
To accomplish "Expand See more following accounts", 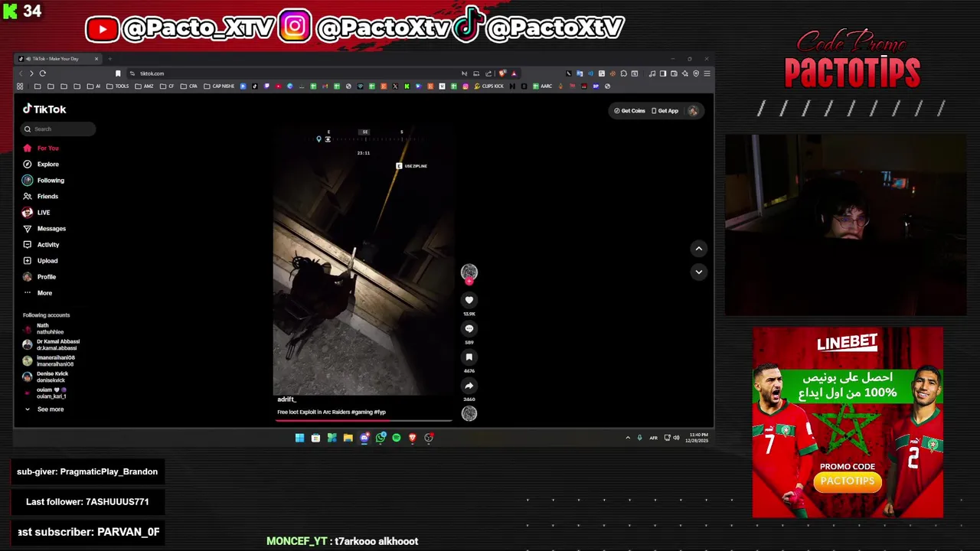I will [x=44, y=409].
